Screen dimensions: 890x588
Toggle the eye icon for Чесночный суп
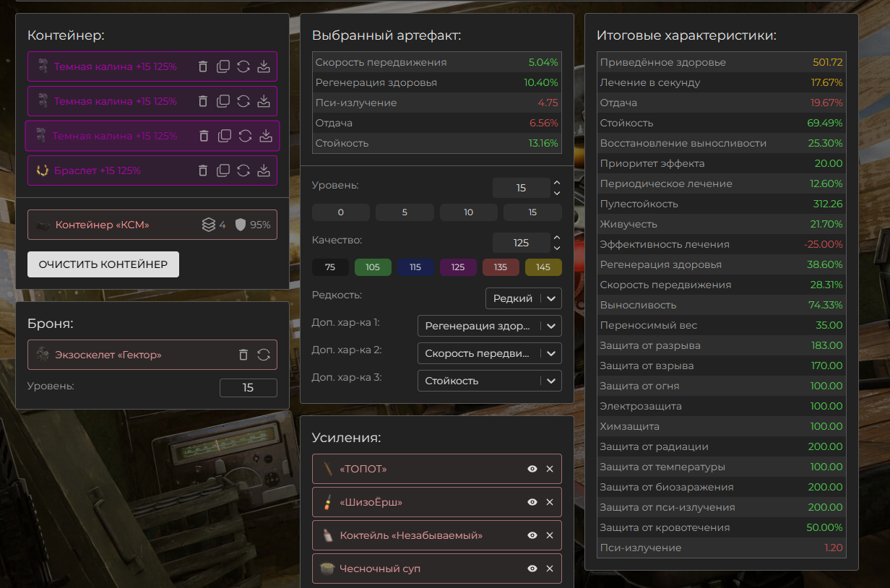(532, 568)
